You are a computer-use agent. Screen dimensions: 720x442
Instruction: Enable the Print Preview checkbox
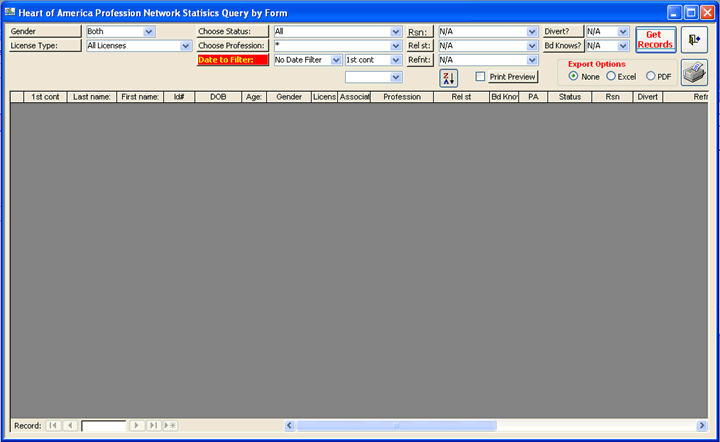pos(481,77)
